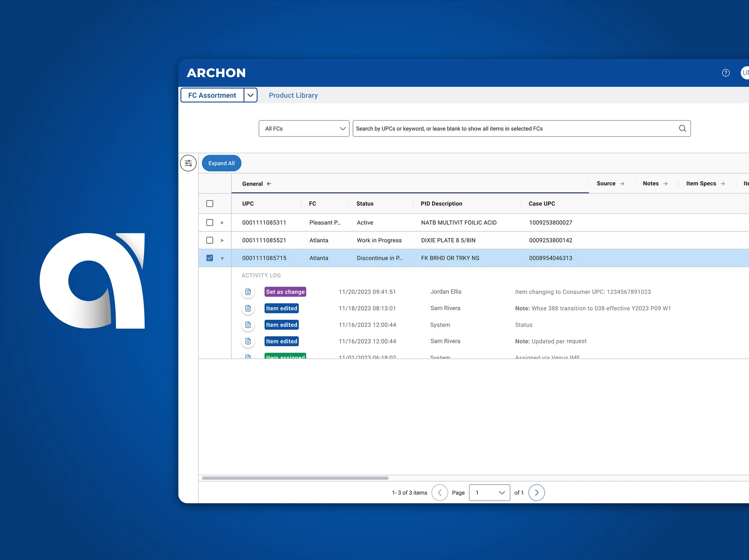
Task: Expand the Pleasant P... row
Action: coord(222,223)
